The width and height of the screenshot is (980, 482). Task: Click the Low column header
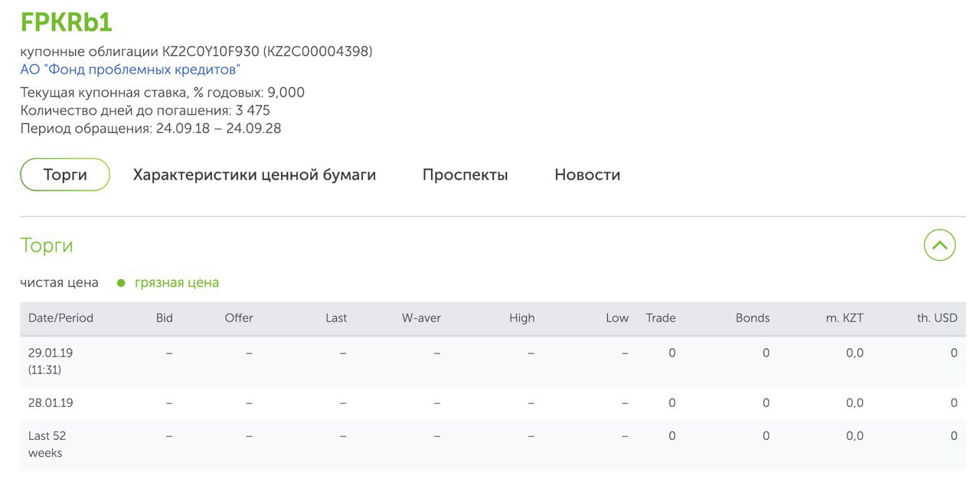coord(617,318)
